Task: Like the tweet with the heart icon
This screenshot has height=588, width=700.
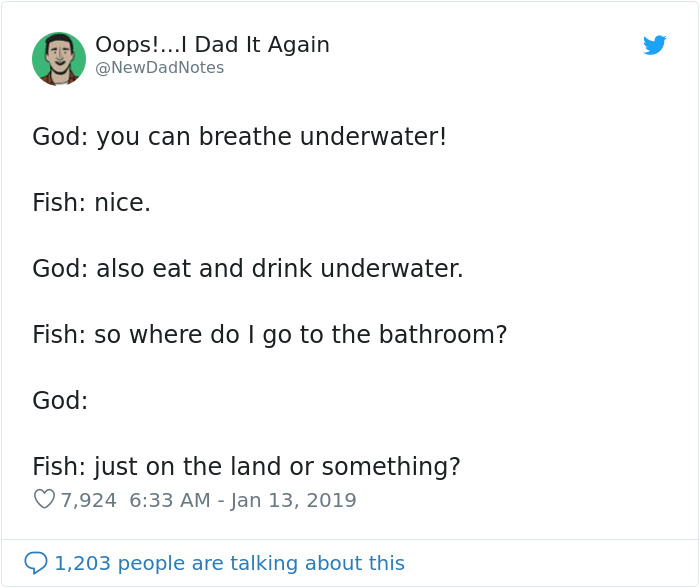Action: pyautogui.click(x=43, y=499)
